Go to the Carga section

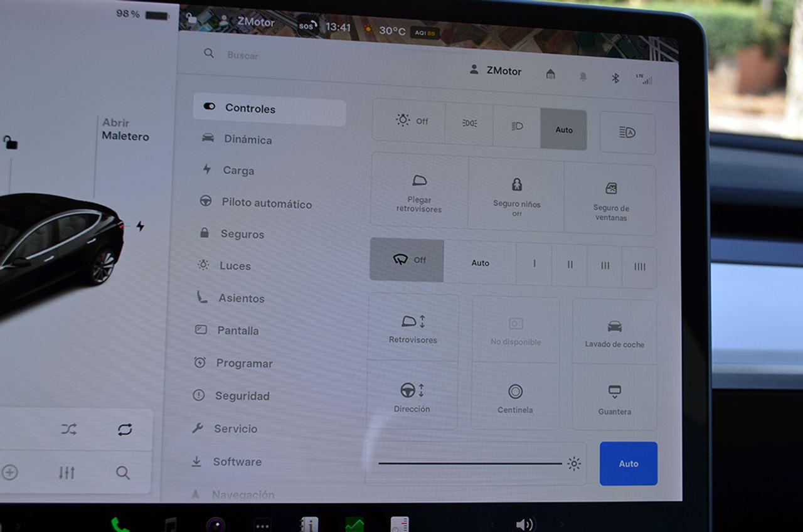238,171
